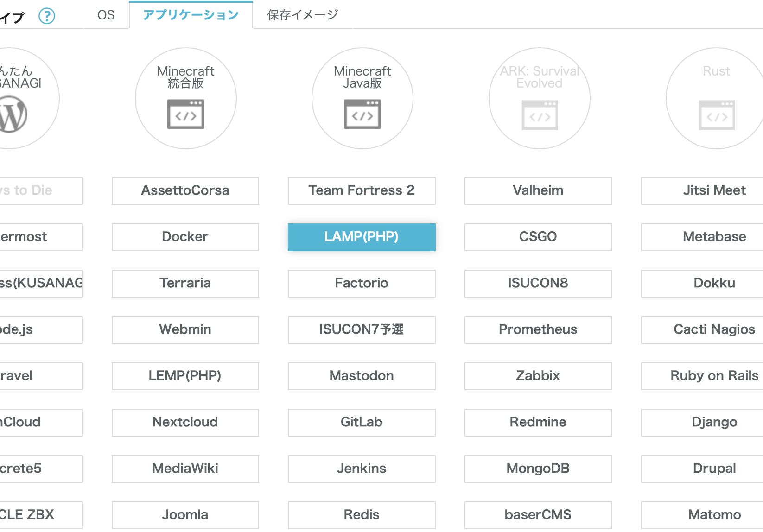The image size is (763, 532).
Task: Choose Ruby on Rails template
Action: click(x=714, y=376)
